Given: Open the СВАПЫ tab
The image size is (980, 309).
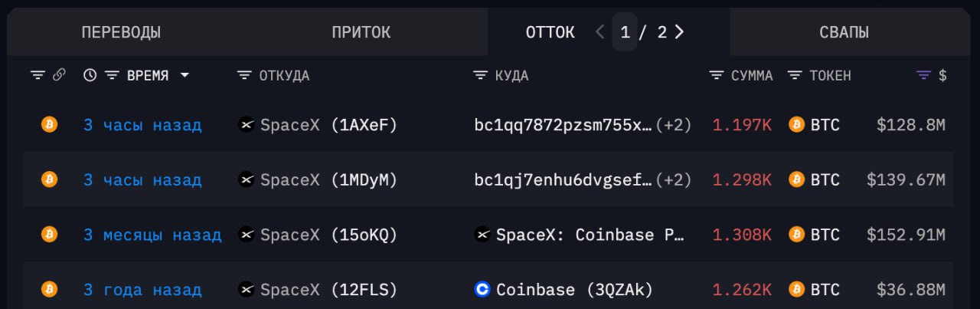Looking at the screenshot, I should pos(844,32).
